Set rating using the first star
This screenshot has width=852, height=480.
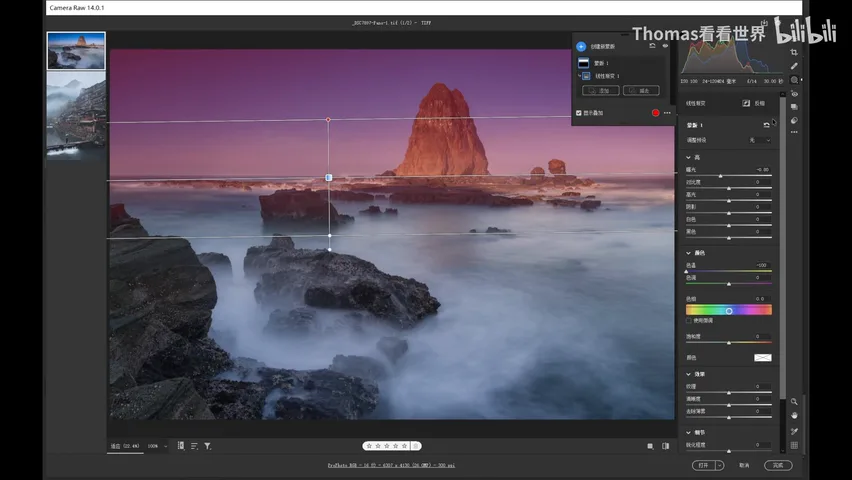tap(369, 446)
